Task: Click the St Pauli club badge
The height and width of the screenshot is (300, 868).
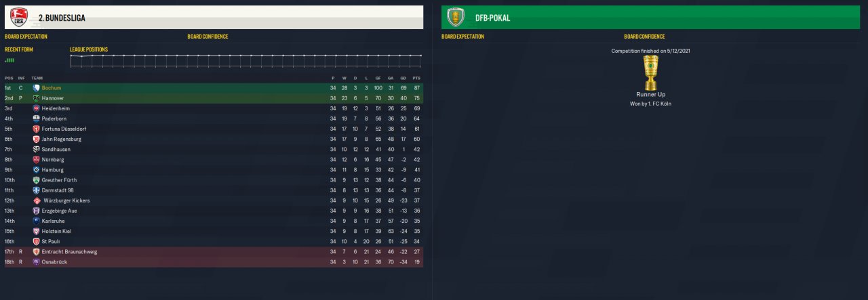Action: coord(36,241)
